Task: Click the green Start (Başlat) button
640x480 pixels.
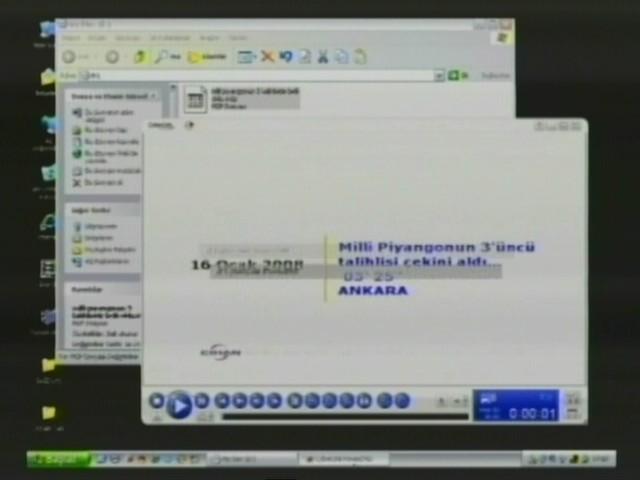Action: pos(59,460)
